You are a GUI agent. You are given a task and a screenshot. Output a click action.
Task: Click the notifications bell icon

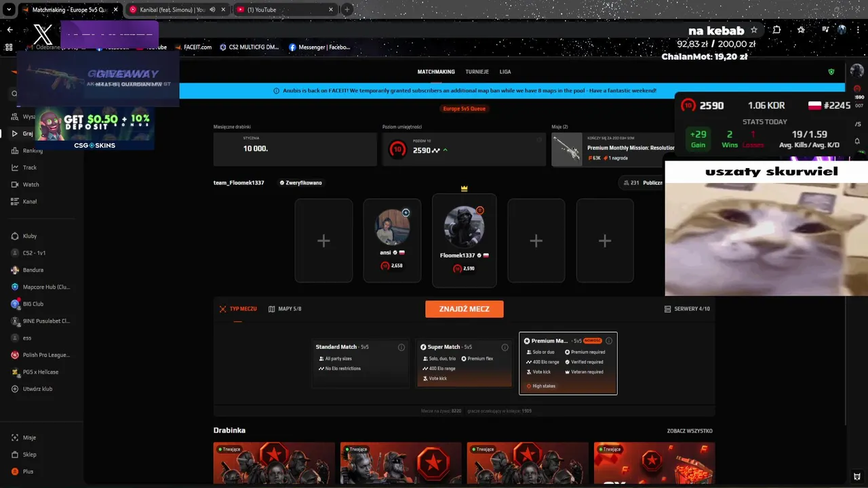click(857, 141)
